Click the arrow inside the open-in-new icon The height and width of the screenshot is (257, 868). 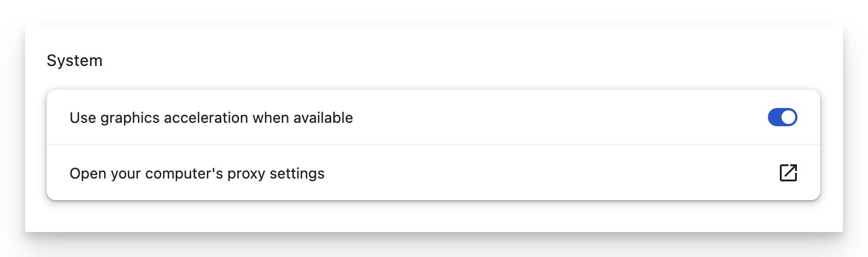pyautogui.click(x=791, y=171)
